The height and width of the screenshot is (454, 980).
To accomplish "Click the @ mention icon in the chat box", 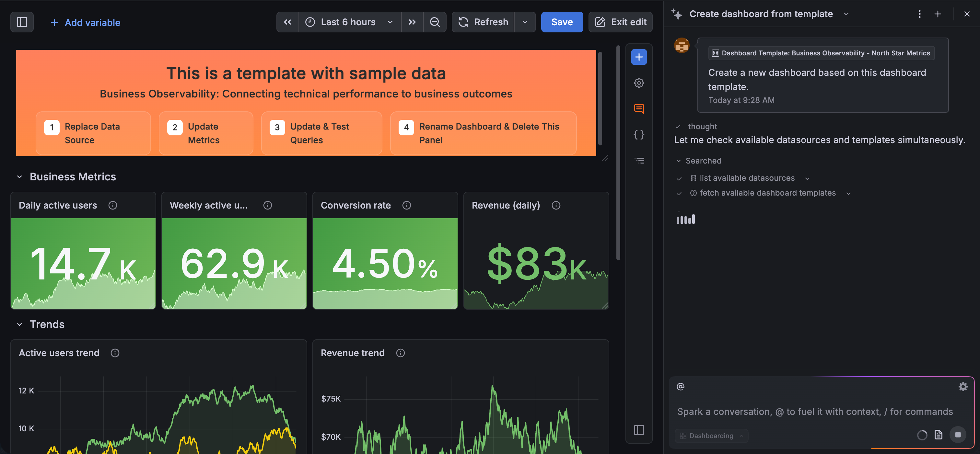I will point(680,386).
